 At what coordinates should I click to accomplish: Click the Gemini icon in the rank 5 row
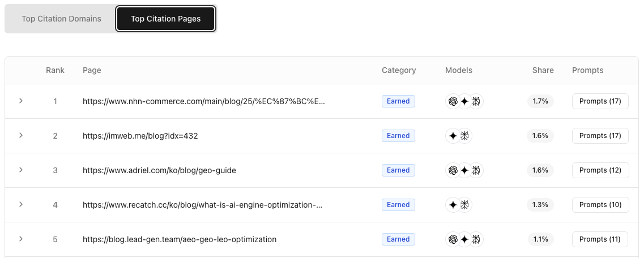464,239
